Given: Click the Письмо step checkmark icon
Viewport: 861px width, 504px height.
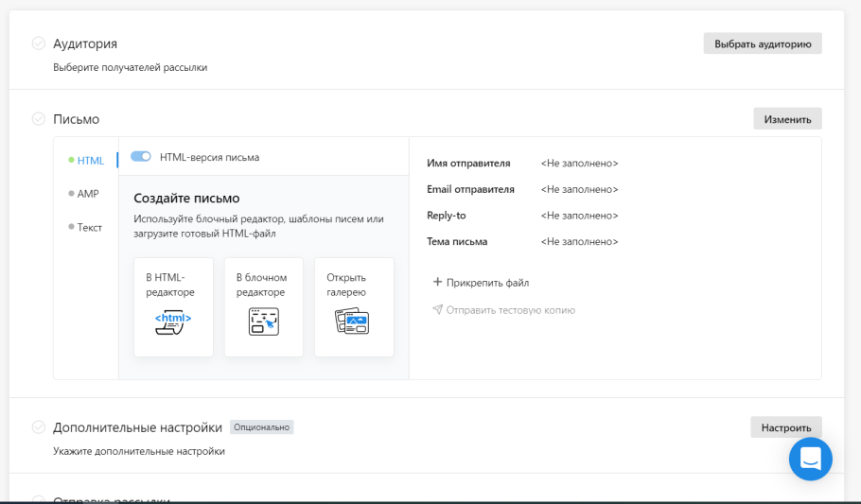Looking at the screenshot, I should pyautogui.click(x=39, y=119).
